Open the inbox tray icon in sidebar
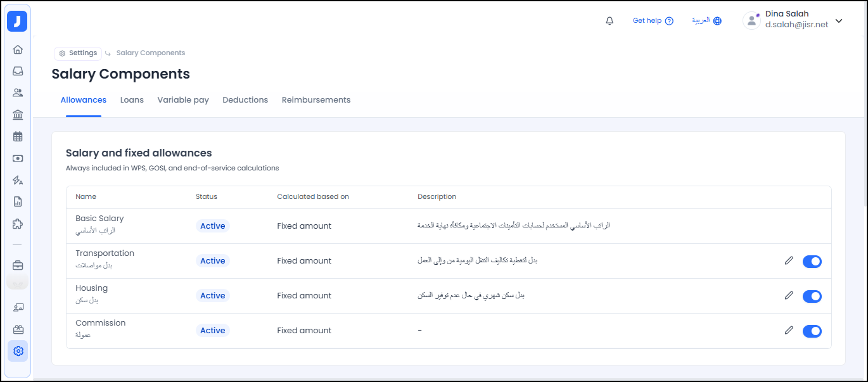Viewport: 868px width, 382px height. click(18, 71)
